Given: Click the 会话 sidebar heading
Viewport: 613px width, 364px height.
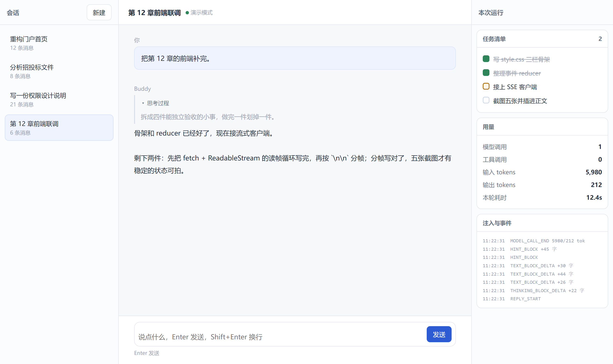Looking at the screenshot, I should pos(13,13).
